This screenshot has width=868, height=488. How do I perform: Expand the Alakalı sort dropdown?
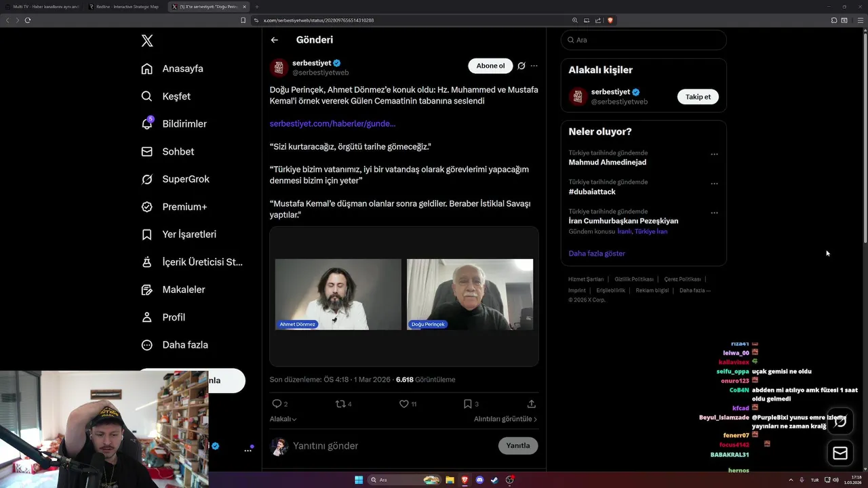tap(283, 419)
